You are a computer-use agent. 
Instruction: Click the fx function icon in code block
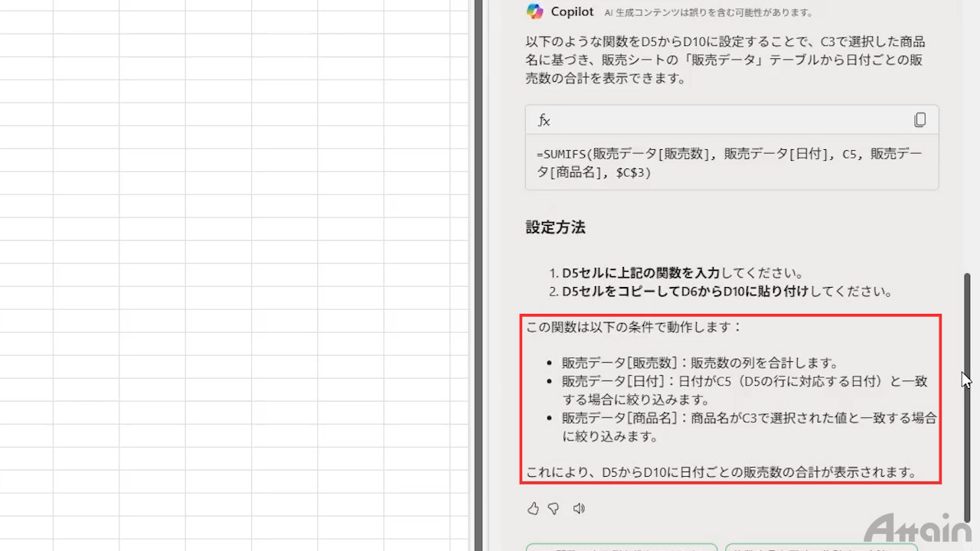pos(544,120)
